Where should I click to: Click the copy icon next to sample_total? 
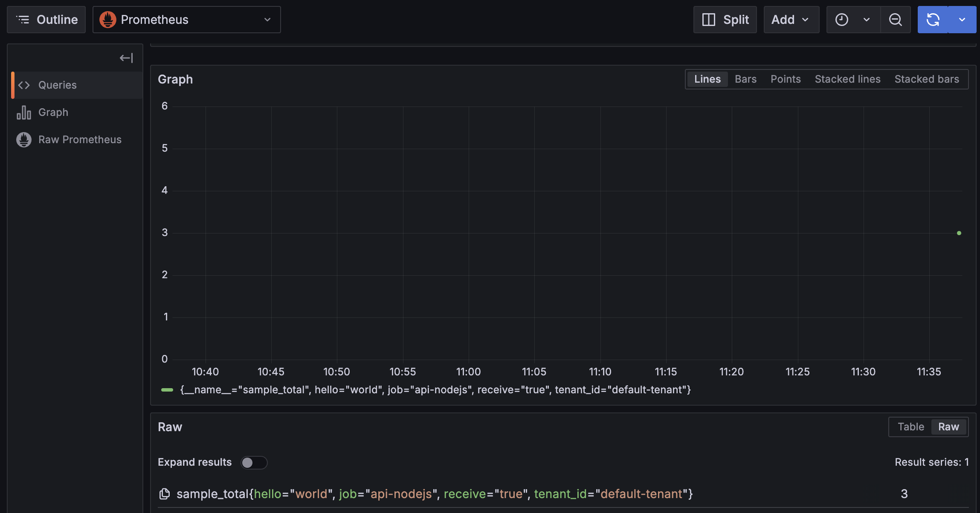(165, 493)
